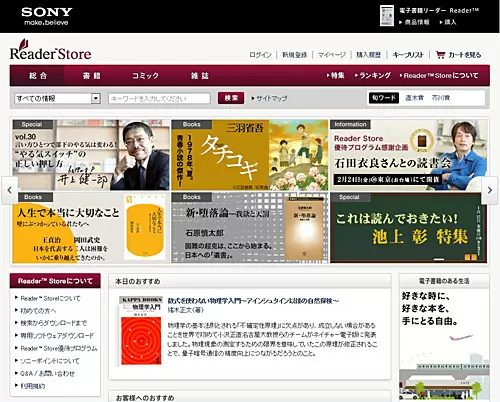This screenshot has width=500, height=402.
Task: Go to previous carousel banners with left arrow
Action: (x=9, y=190)
